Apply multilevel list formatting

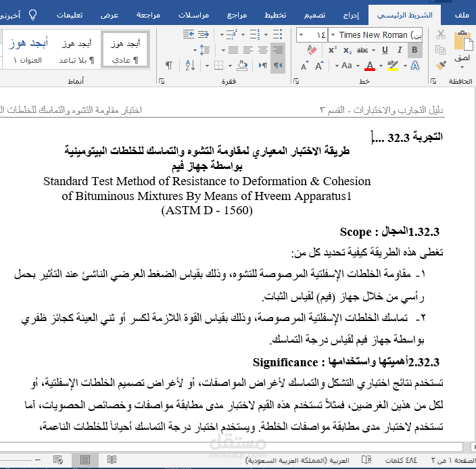[232, 34]
